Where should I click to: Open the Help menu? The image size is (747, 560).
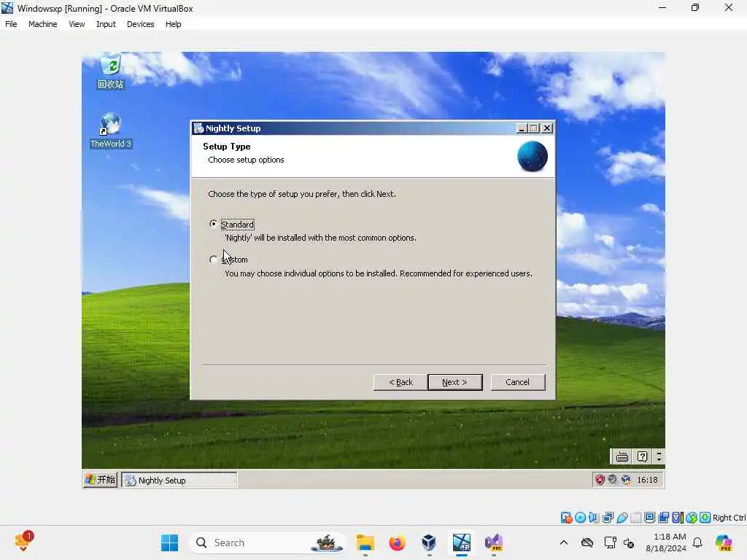(174, 24)
